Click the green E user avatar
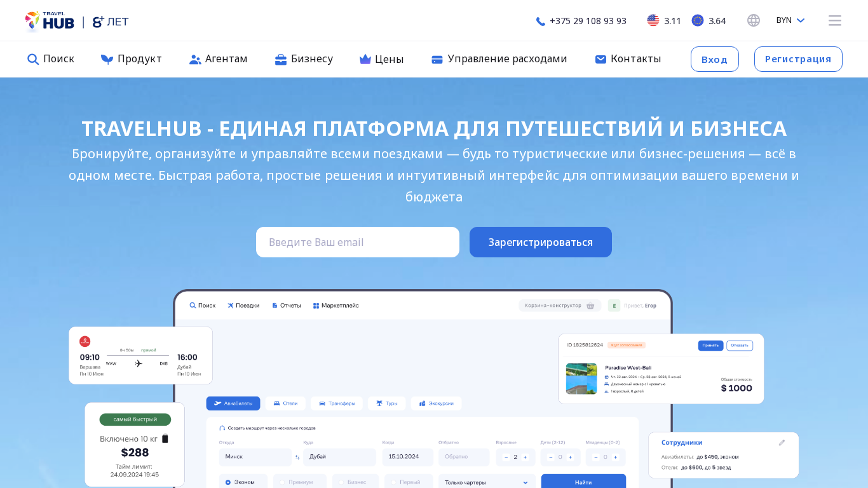This screenshot has width=868, height=488. (614, 306)
